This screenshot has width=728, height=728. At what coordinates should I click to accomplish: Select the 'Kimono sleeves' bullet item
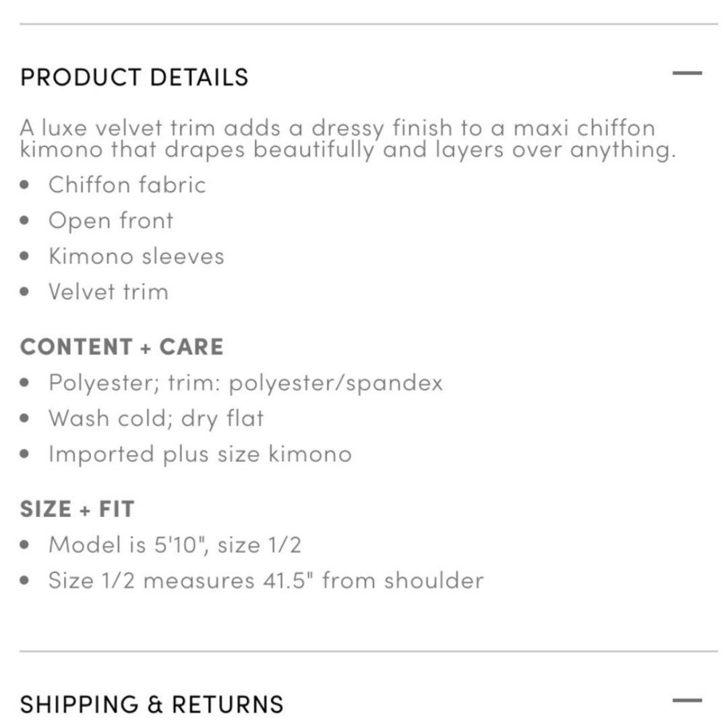pos(136,256)
